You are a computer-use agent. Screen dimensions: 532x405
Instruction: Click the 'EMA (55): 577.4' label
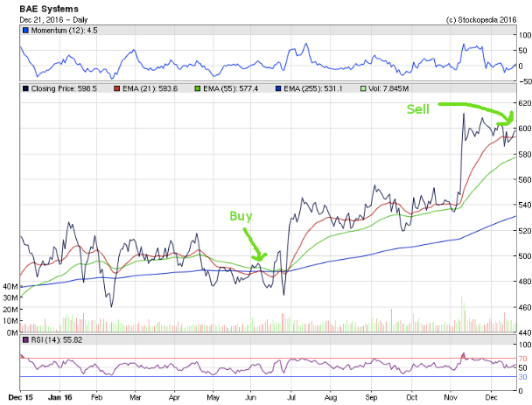pos(231,89)
